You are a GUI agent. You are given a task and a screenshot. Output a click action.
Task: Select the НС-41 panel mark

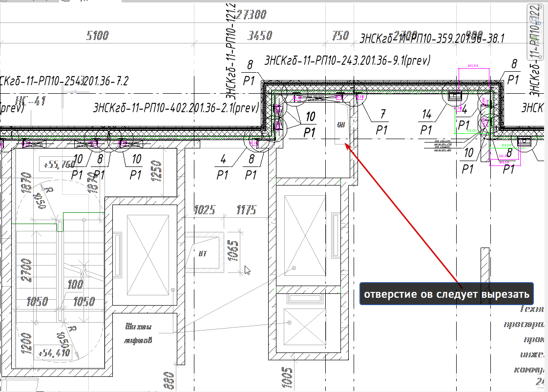[x=31, y=102]
